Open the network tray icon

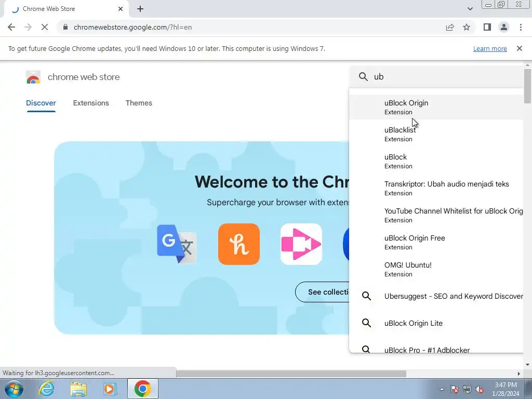[x=467, y=389]
